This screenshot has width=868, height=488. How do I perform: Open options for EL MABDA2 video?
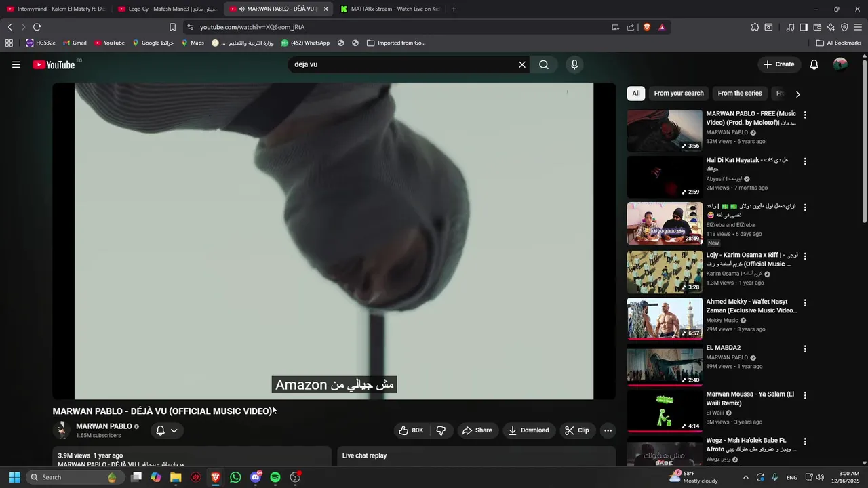pos(805,349)
